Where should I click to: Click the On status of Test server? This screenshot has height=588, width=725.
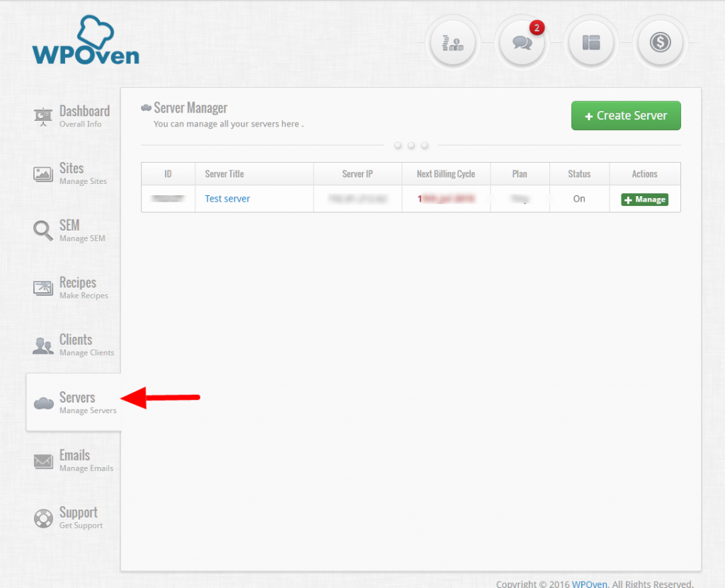(x=579, y=199)
